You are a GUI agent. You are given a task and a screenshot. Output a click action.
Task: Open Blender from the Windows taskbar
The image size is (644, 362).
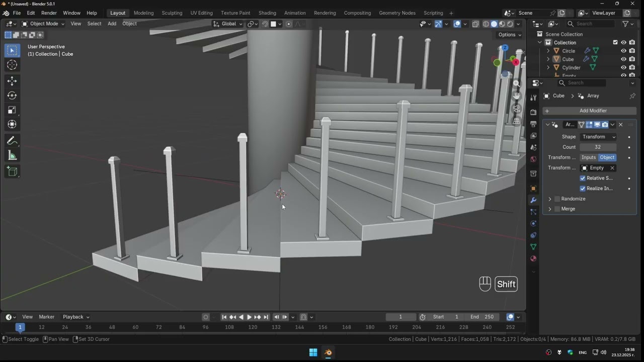pos(328,352)
